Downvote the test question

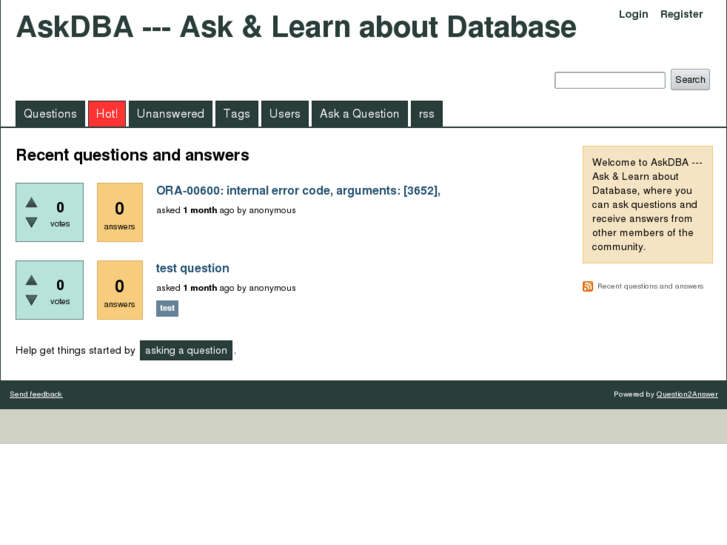[x=31, y=300]
